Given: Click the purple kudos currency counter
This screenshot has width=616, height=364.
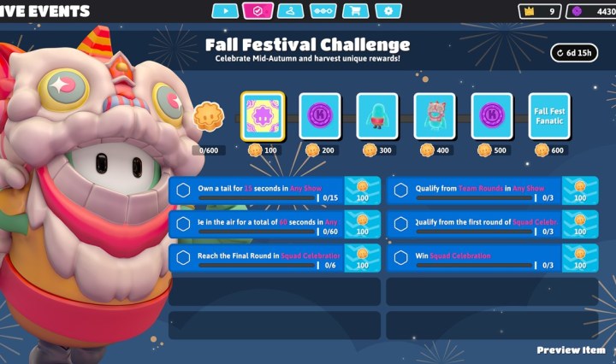Looking at the screenshot, I should pyautogui.click(x=591, y=11).
